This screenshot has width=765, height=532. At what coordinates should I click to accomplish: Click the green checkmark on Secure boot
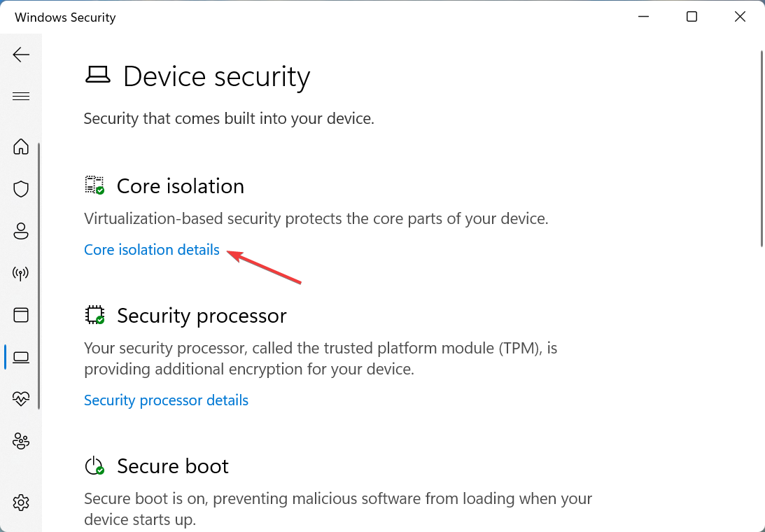pyautogui.click(x=100, y=470)
